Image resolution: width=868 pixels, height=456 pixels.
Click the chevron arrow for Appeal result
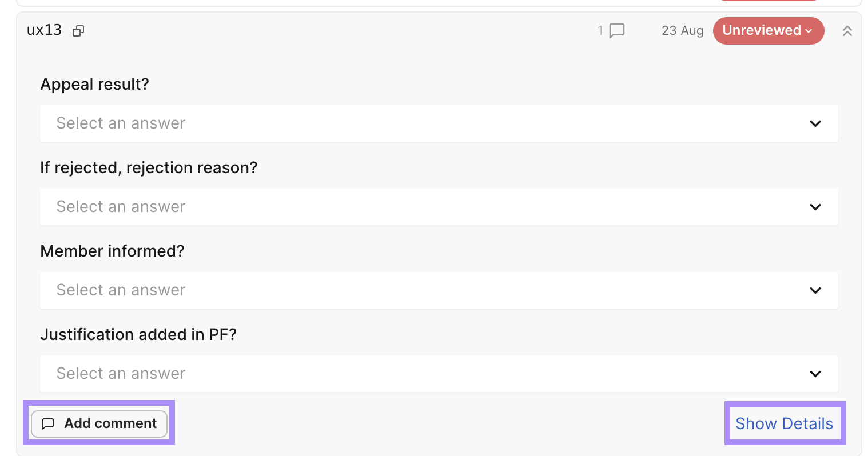click(x=815, y=123)
